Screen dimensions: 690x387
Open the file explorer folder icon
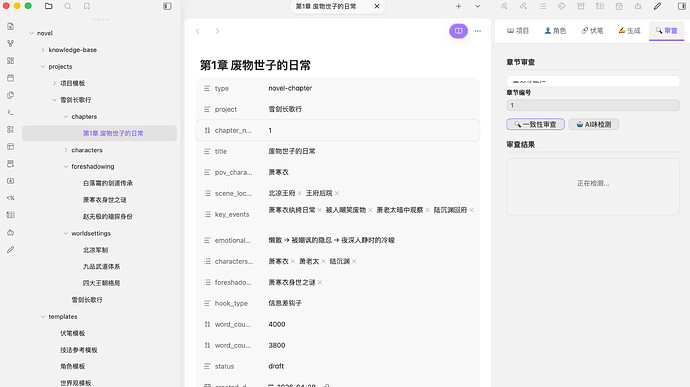(x=48, y=6)
